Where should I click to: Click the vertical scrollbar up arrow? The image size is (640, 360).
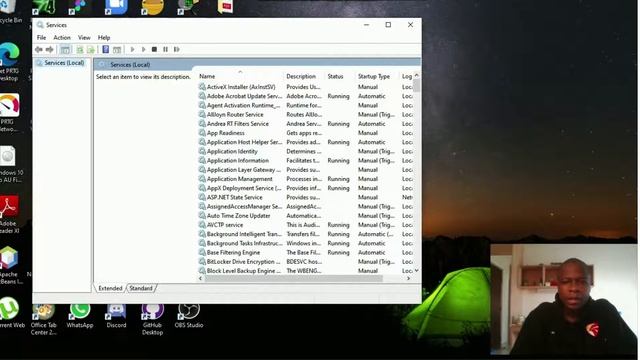pos(416,76)
